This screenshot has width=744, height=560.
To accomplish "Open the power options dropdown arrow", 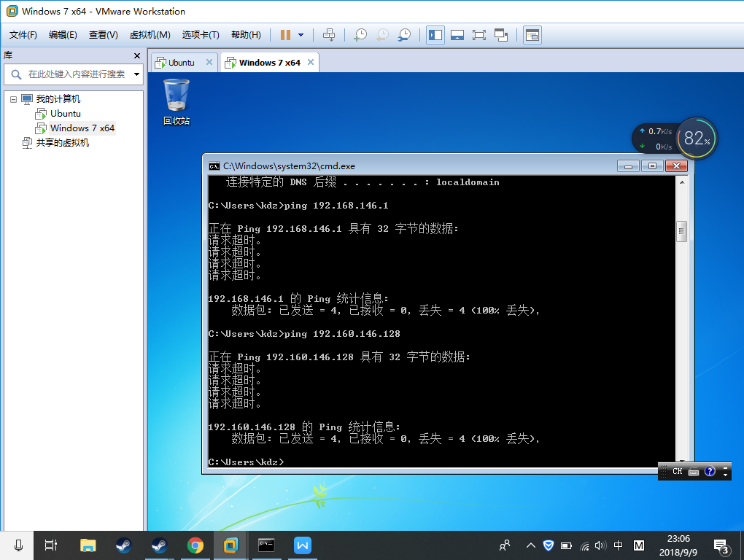I will point(301,35).
